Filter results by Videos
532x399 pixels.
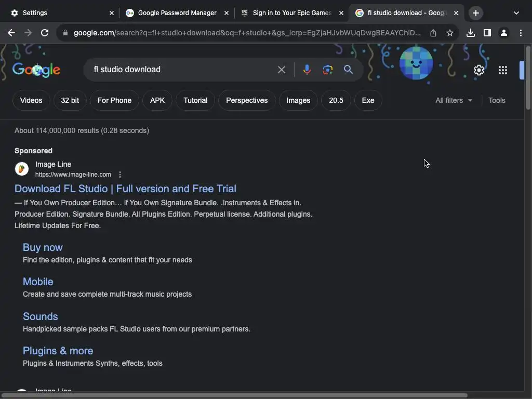click(x=31, y=100)
